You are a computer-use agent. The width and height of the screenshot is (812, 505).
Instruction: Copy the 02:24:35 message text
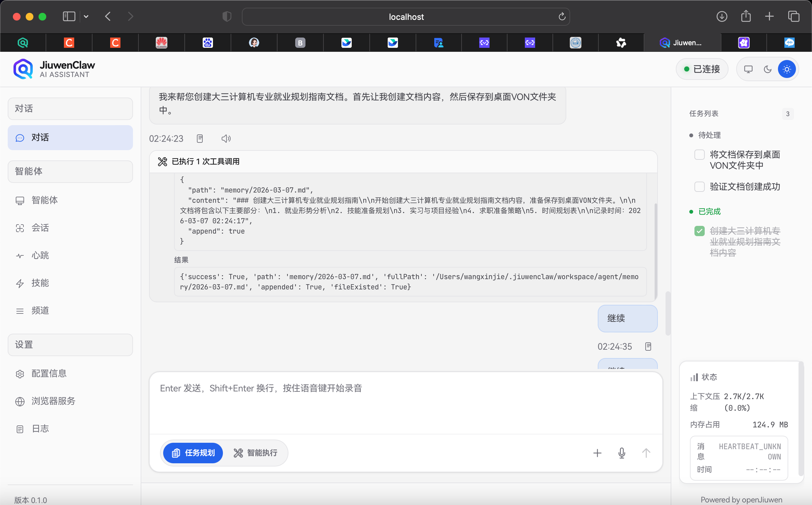[648, 347]
